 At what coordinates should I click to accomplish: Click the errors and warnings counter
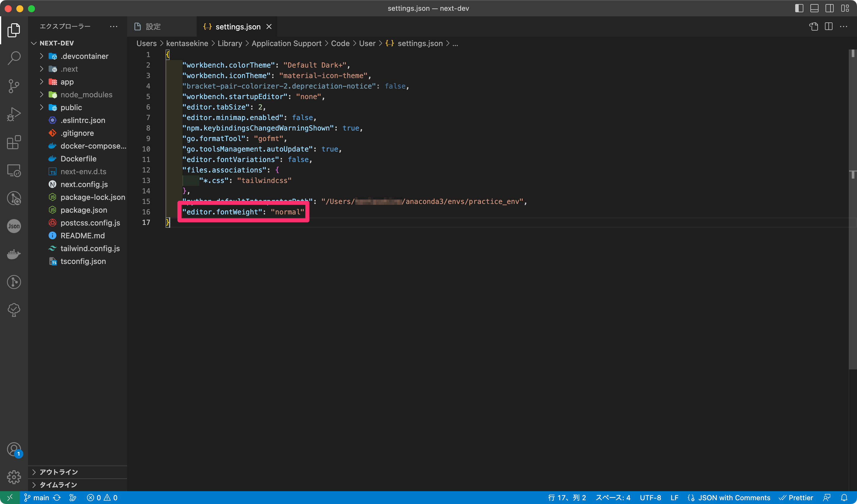(x=102, y=498)
